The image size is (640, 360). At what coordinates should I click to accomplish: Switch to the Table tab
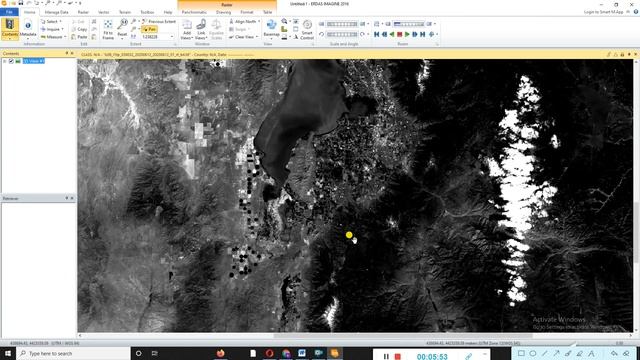coord(267,12)
